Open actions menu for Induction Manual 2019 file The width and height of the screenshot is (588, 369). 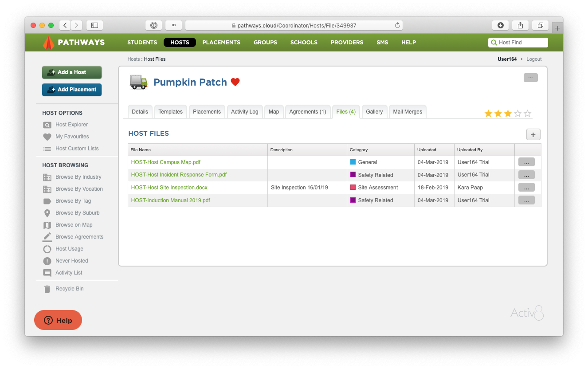(x=526, y=200)
